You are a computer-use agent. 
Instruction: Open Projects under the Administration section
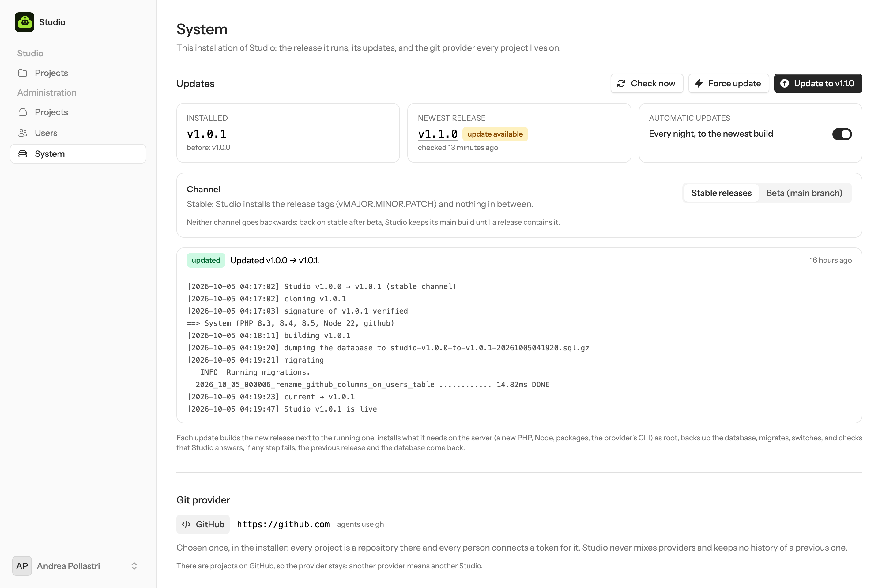(78, 112)
